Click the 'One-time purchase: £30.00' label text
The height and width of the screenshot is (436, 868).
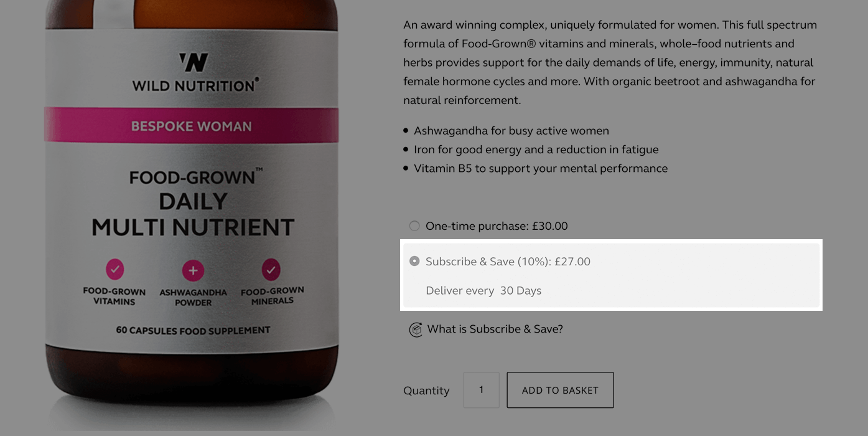pyautogui.click(x=497, y=226)
